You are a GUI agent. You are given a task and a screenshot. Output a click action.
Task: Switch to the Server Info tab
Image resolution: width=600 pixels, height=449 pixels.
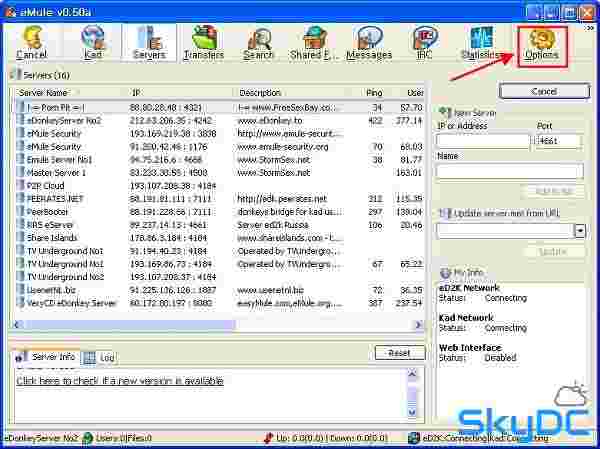[46, 357]
